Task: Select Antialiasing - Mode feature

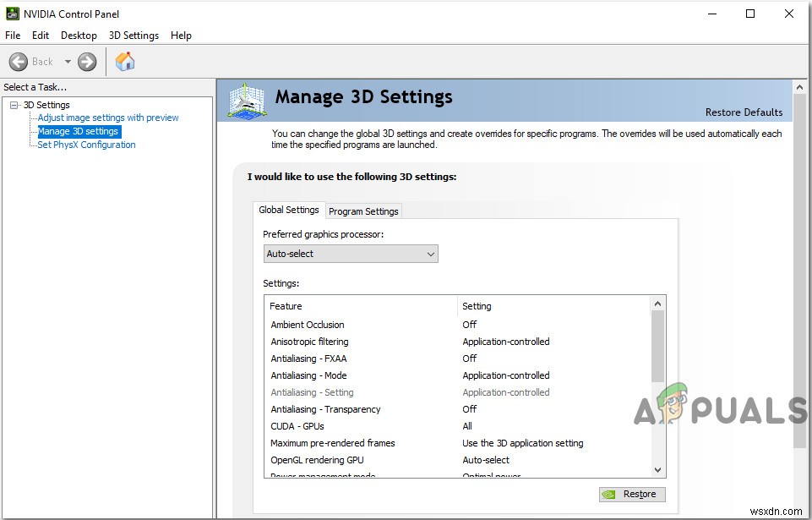Action: click(x=308, y=375)
